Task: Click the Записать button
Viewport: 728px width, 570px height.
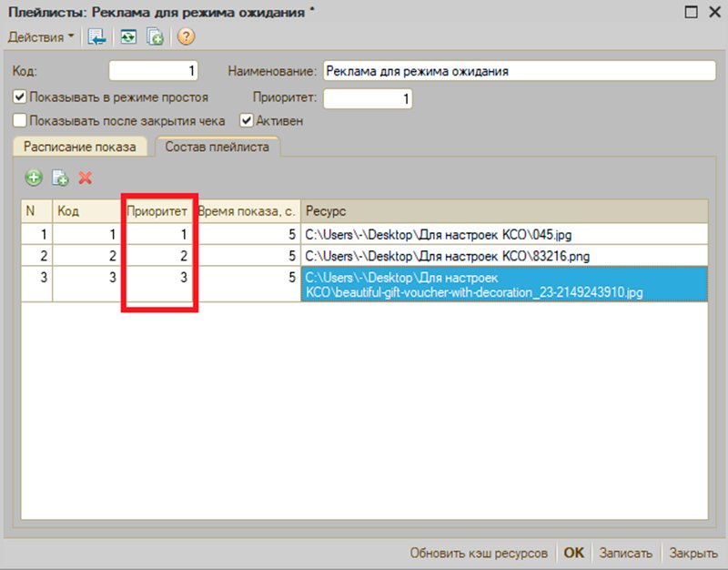Action: pyautogui.click(x=626, y=553)
